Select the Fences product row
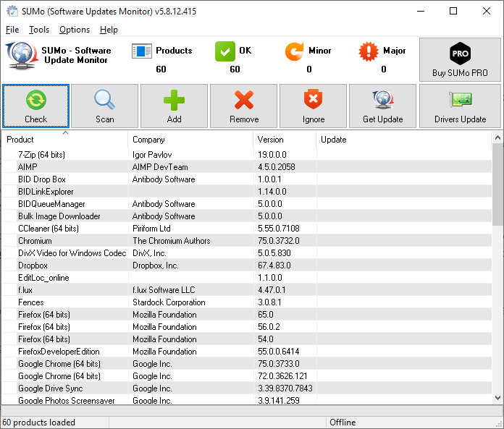The width and height of the screenshot is (504, 429). click(247, 302)
